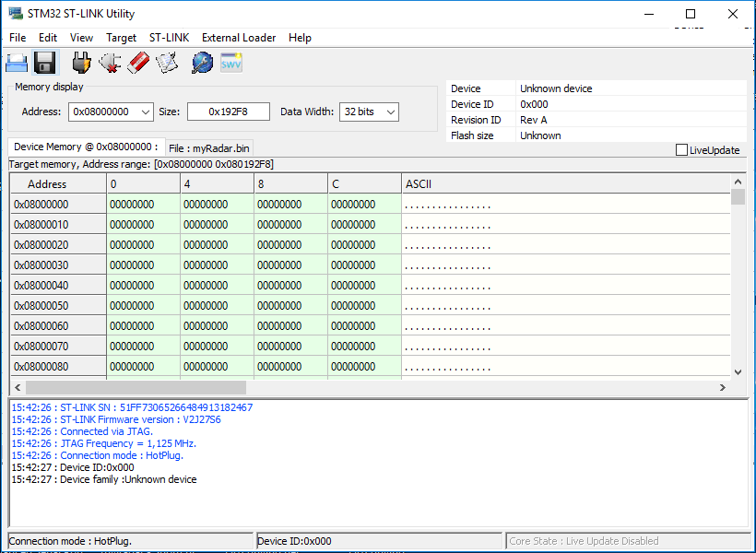Click the Size input field showing 0x192F8
This screenshot has width=756, height=553.
[x=229, y=112]
